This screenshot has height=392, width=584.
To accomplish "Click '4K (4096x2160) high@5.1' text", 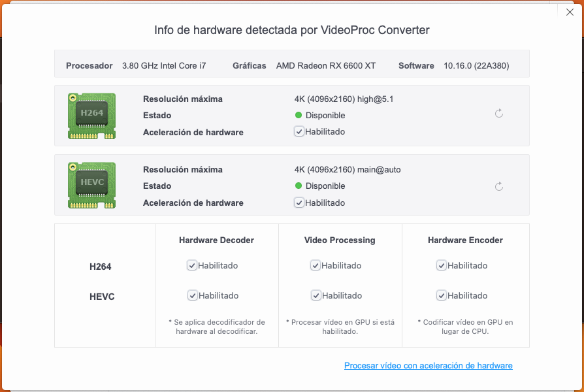I will point(344,99).
